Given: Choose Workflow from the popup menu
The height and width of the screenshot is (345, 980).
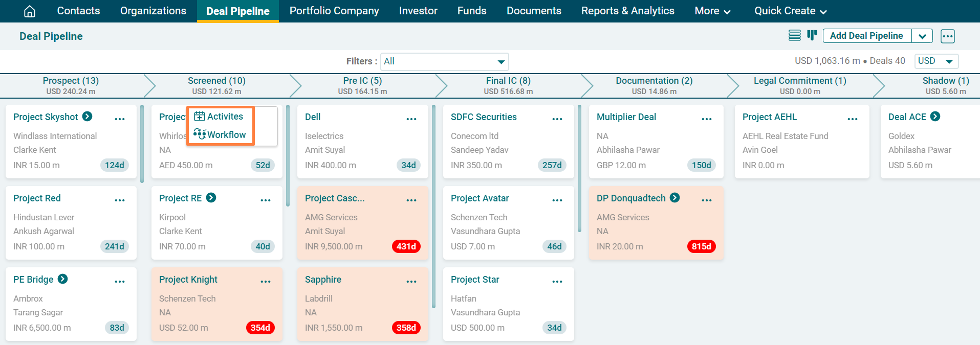Looking at the screenshot, I should 220,135.
